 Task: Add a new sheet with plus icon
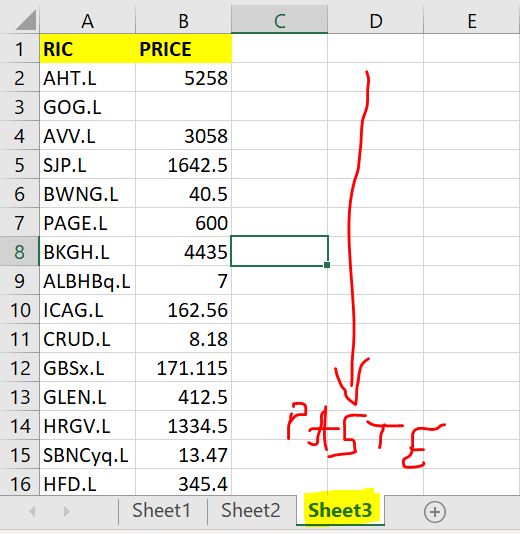click(435, 512)
